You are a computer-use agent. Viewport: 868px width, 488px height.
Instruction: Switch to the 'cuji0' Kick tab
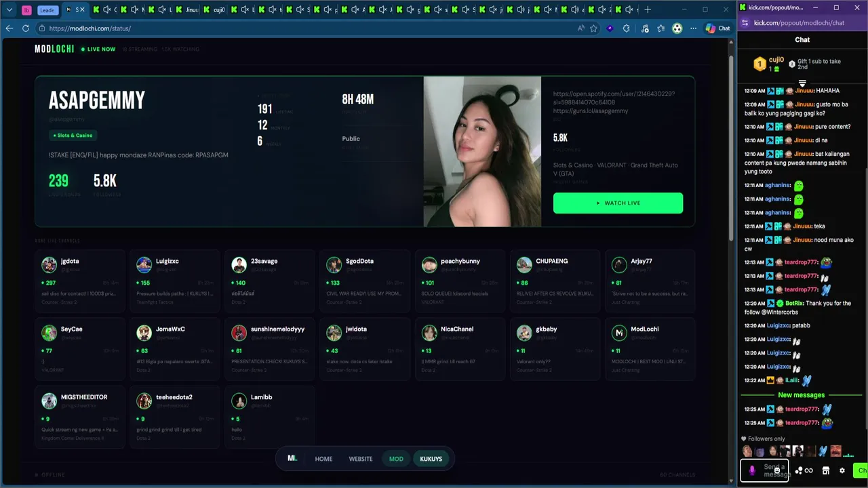coord(214,9)
